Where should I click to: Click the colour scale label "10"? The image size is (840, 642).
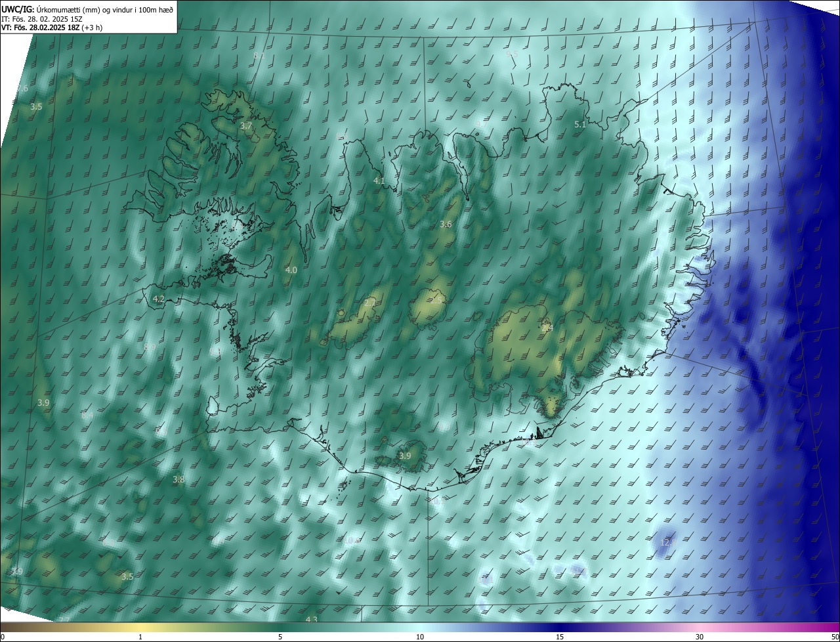(x=420, y=637)
